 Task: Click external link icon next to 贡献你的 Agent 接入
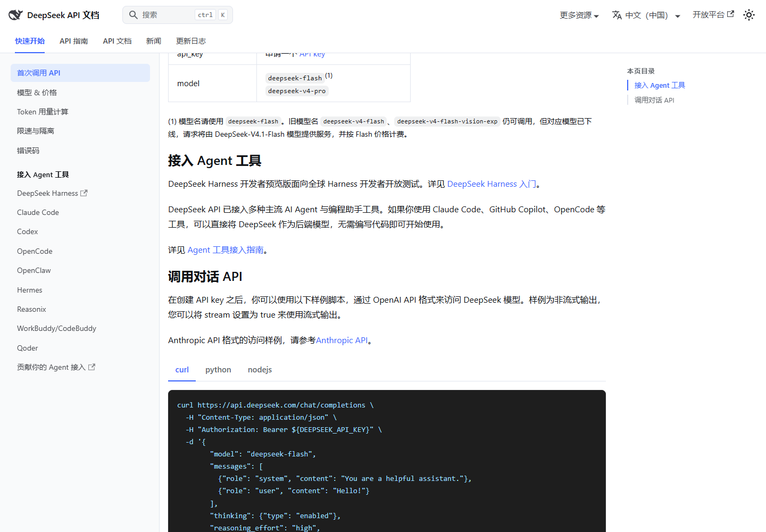tap(91, 367)
